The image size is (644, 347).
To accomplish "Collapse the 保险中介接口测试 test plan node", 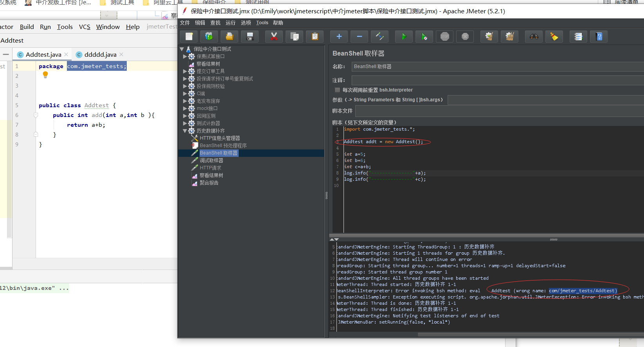I will tap(182, 49).
